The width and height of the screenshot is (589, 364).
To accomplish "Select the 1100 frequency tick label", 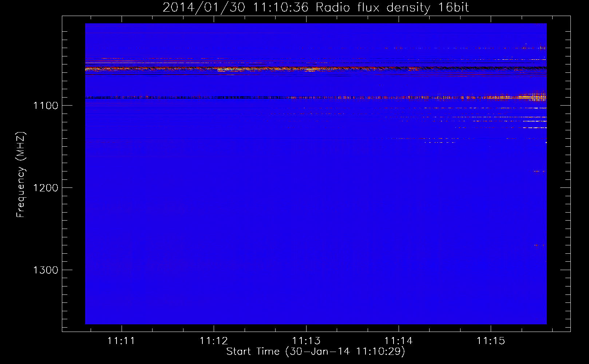I will click(46, 106).
